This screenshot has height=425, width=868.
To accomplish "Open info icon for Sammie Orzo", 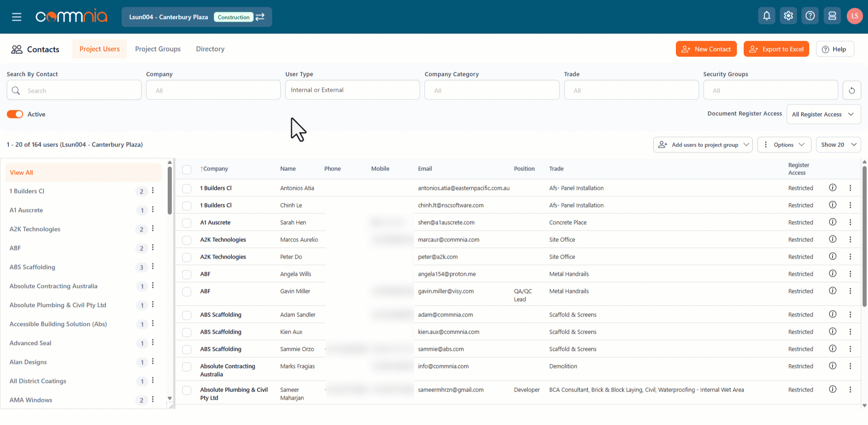I will pyautogui.click(x=833, y=349).
